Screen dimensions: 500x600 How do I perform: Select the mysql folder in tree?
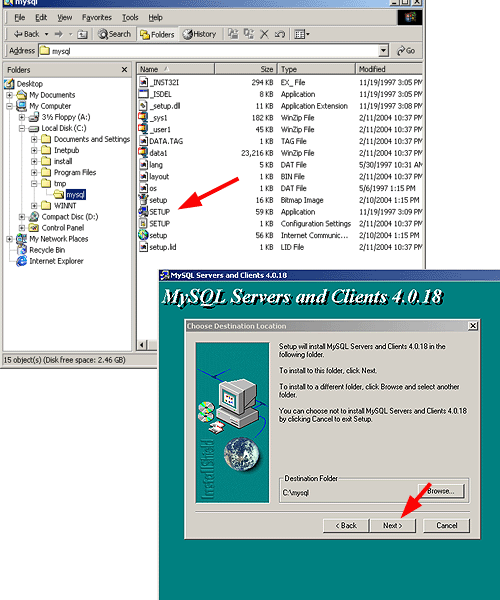(x=75, y=195)
